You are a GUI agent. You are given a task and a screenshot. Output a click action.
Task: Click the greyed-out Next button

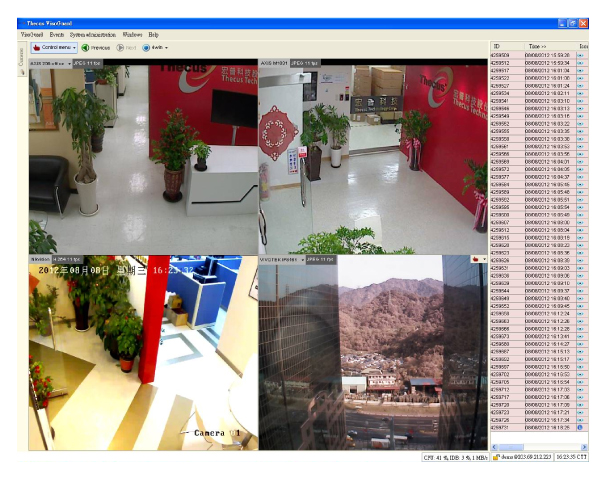[126, 48]
